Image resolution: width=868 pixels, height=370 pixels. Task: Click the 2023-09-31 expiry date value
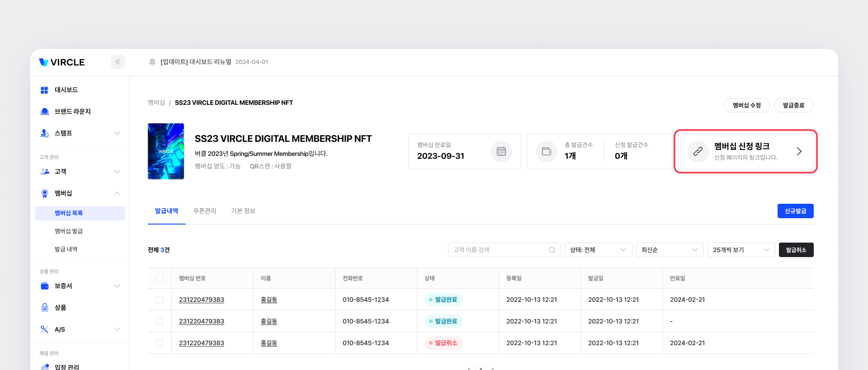441,156
